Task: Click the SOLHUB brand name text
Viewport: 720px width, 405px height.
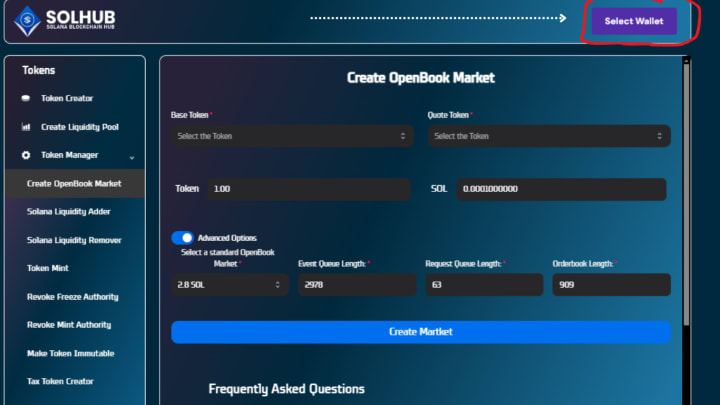Action: point(81,17)
